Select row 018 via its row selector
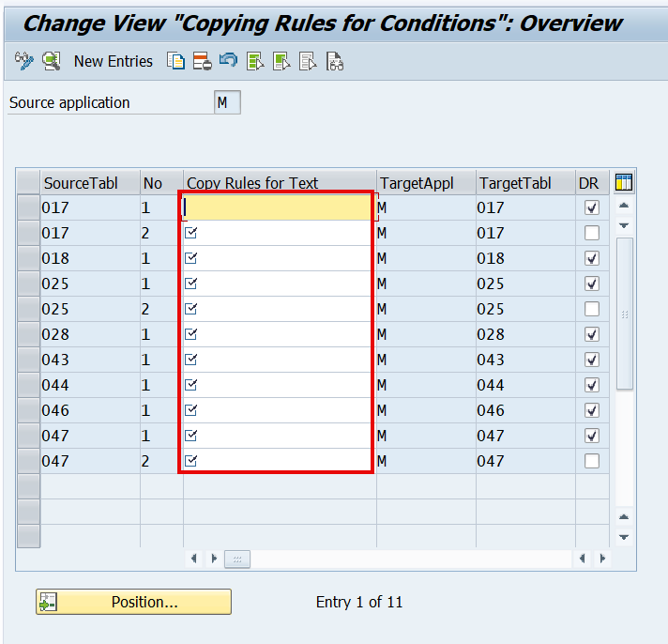 point(28,258)
